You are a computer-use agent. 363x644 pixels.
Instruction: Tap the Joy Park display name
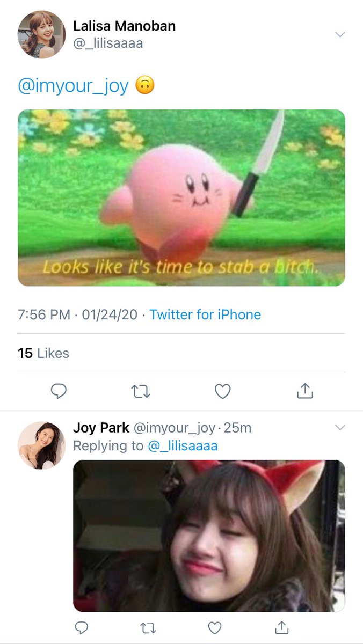pyautogui.click(x=101, y=428)
